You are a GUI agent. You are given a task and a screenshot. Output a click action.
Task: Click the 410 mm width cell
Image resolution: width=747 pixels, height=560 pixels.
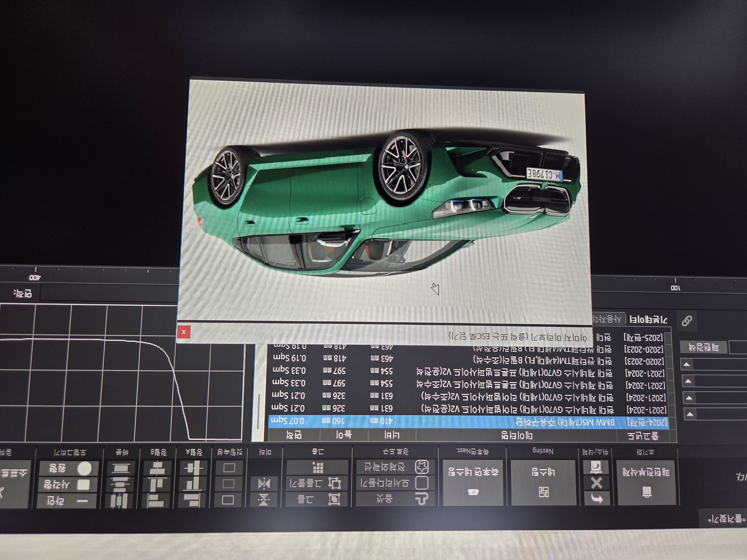point(381,421)
